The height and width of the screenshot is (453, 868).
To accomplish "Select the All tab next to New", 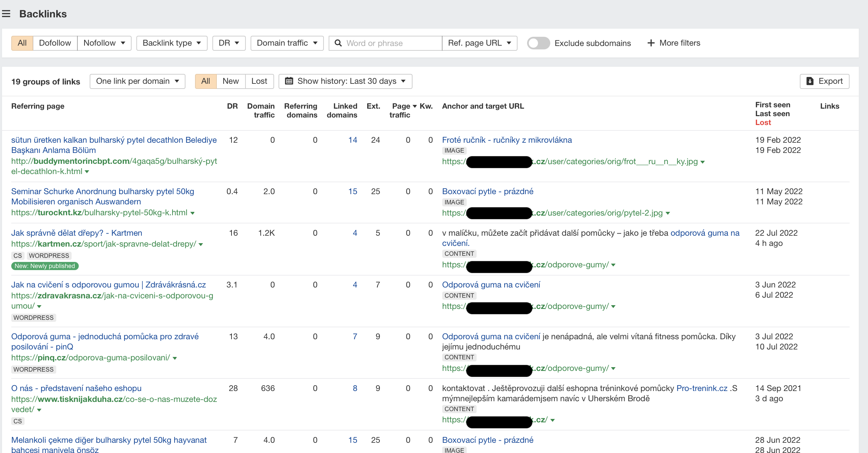I will point(206,81).
